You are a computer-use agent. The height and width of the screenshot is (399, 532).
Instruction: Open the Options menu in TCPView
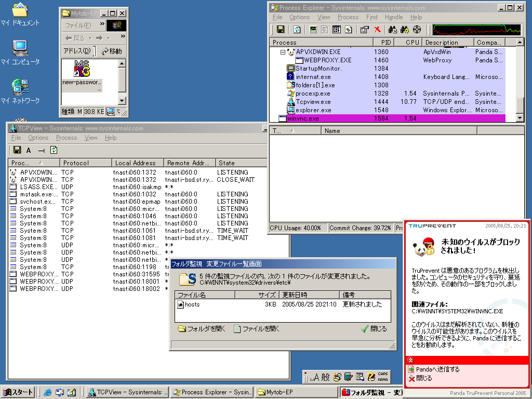coord(38,138)
